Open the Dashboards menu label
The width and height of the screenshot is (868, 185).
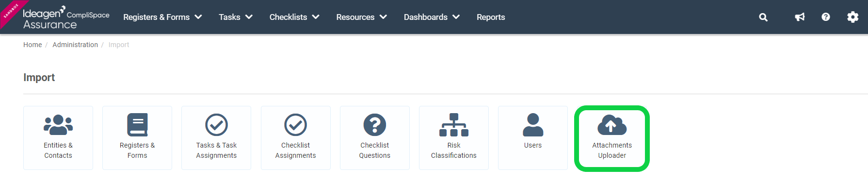[x=426, y=17]
